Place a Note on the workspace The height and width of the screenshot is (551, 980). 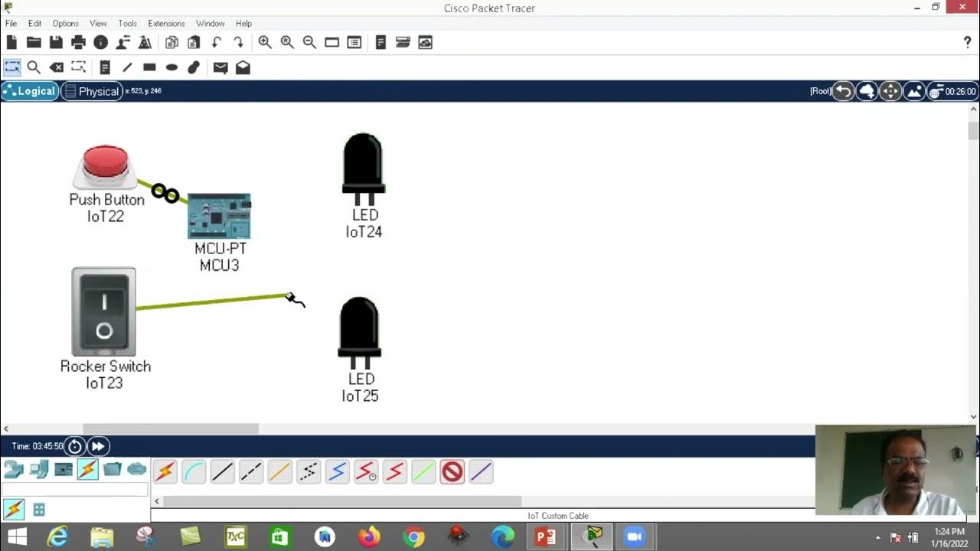pos(105,67)
